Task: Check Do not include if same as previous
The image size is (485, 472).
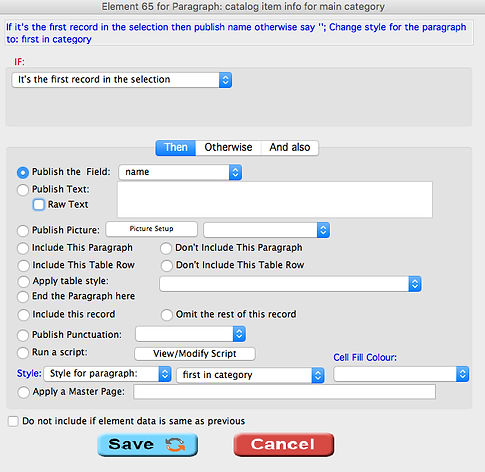Action: (x=13, y=421)
